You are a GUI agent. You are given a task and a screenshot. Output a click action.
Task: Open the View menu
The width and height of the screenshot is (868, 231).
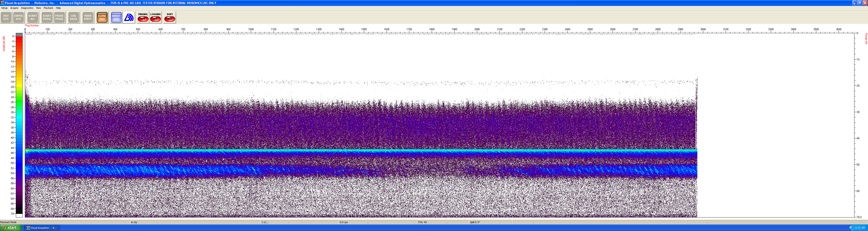[x=38, y=8]
